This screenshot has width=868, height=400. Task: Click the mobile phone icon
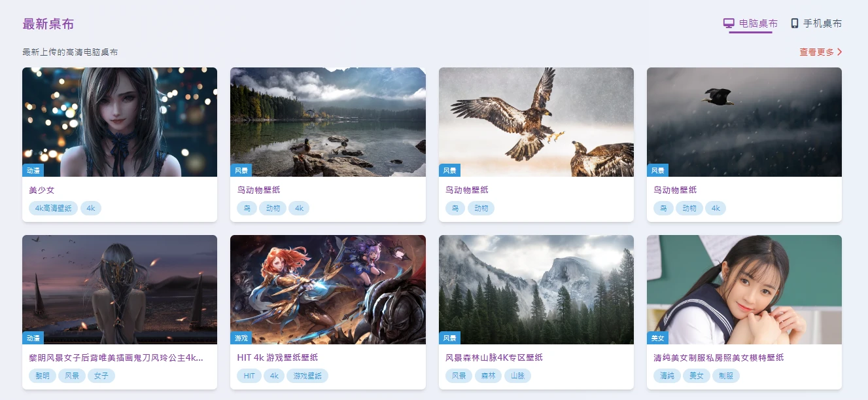(x=795, y=24)
